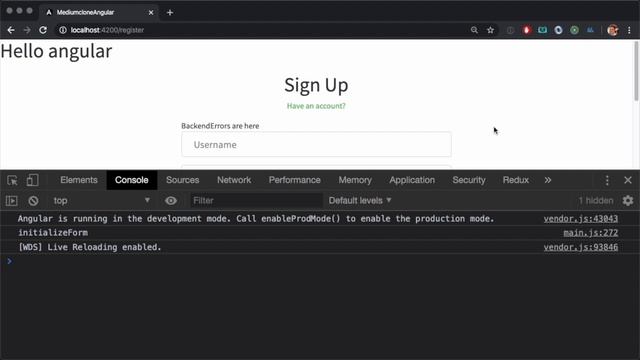Click the Angular development mode message
Screen dimensions: 640x360
pos(256,219)
